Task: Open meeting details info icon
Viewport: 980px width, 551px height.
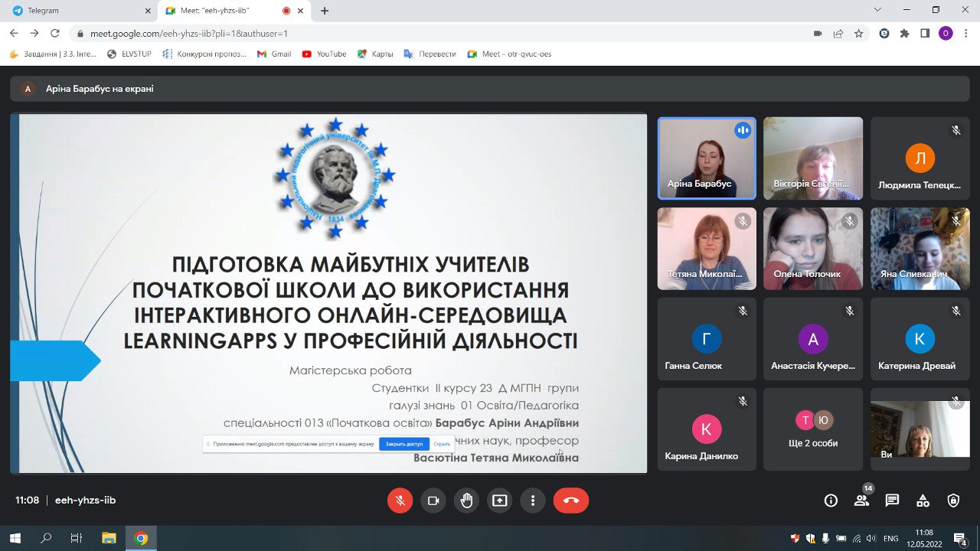Action: [x=831, y=500]
